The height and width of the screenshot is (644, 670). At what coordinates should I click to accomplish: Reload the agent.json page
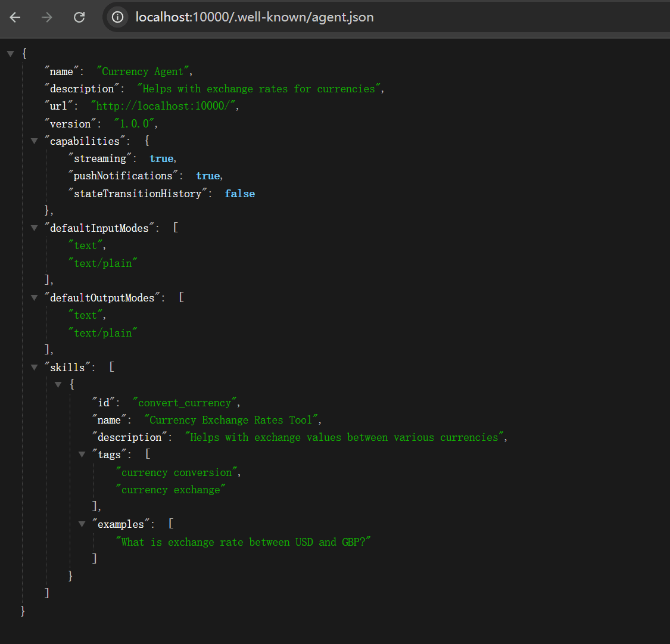coord(79,17)
